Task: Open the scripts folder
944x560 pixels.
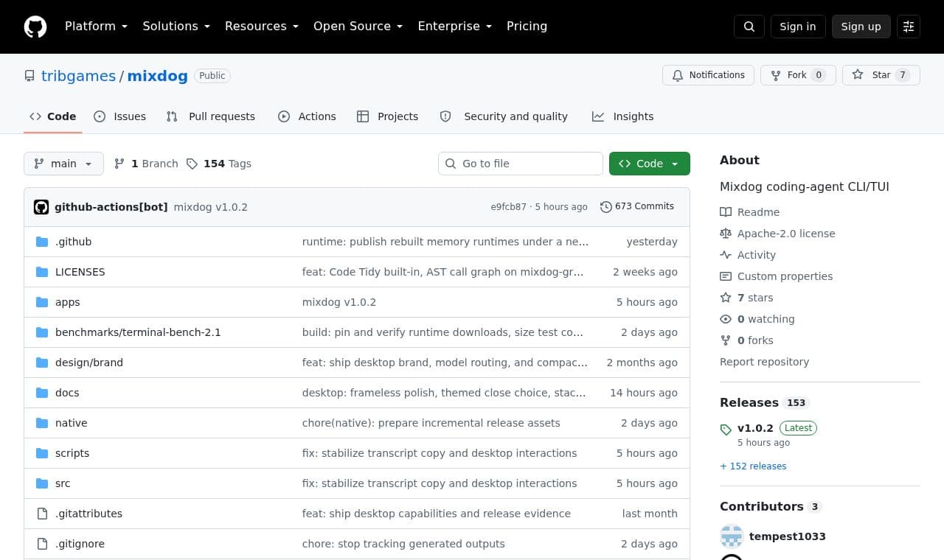Action: point(72,453)
